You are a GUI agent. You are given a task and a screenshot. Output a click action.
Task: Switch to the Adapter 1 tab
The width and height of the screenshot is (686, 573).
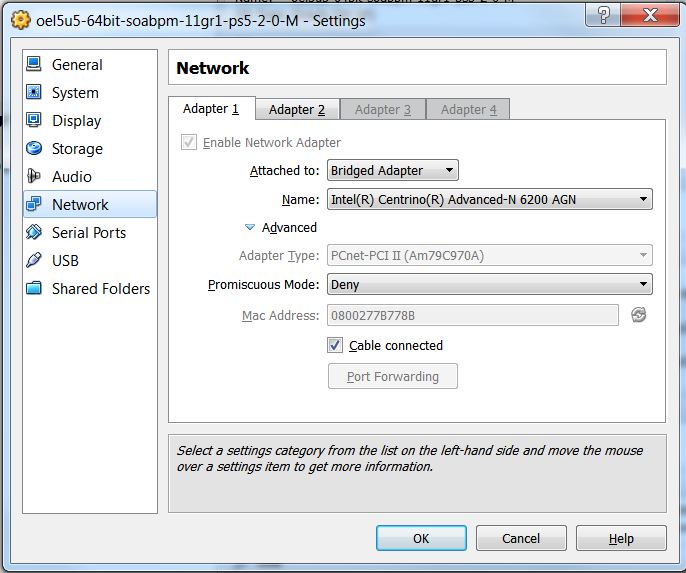(x=212, y=108)
